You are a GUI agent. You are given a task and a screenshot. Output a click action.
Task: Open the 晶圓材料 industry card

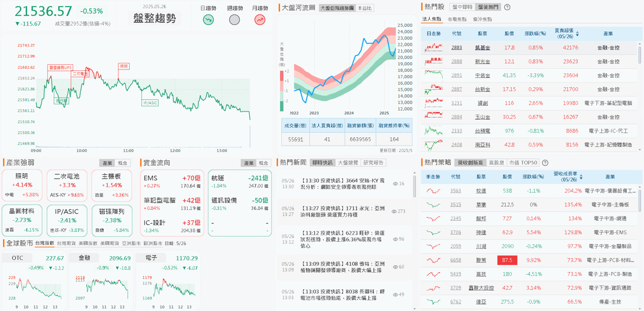click(x=22, y=221)
